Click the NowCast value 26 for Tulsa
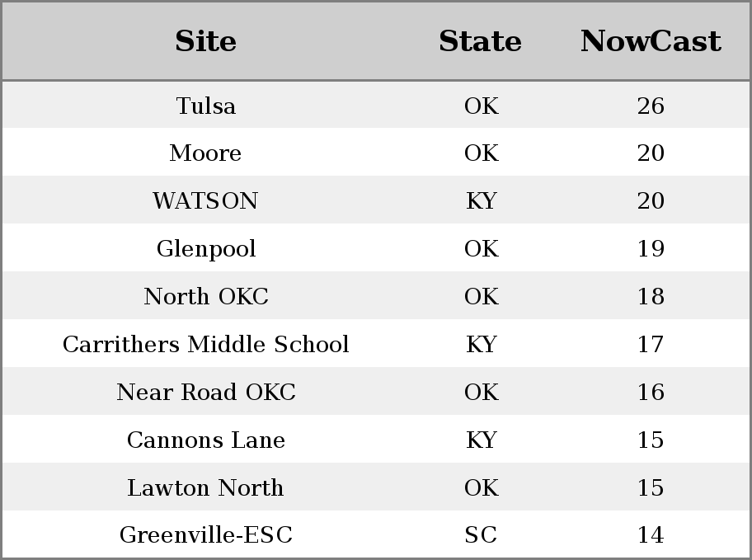 point(651,106)
